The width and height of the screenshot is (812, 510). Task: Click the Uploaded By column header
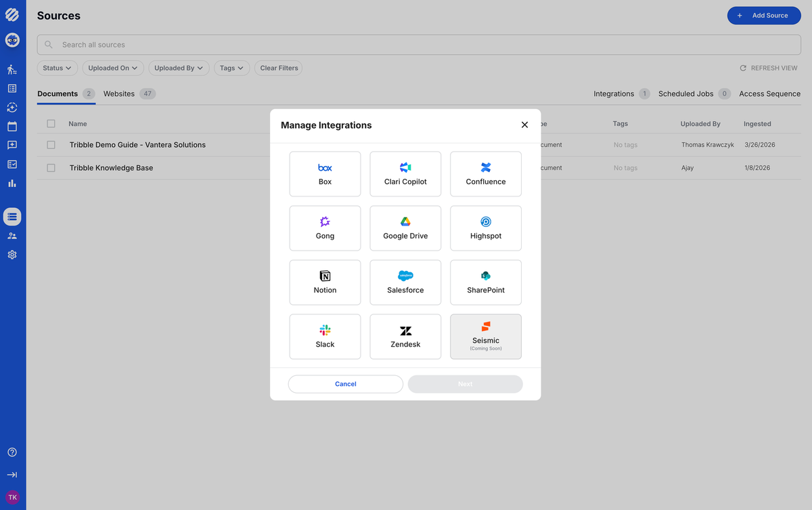(700, 124)
